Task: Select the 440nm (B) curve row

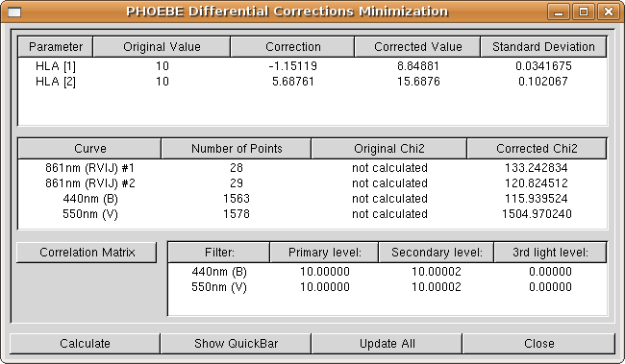Action: pos(312,199)
